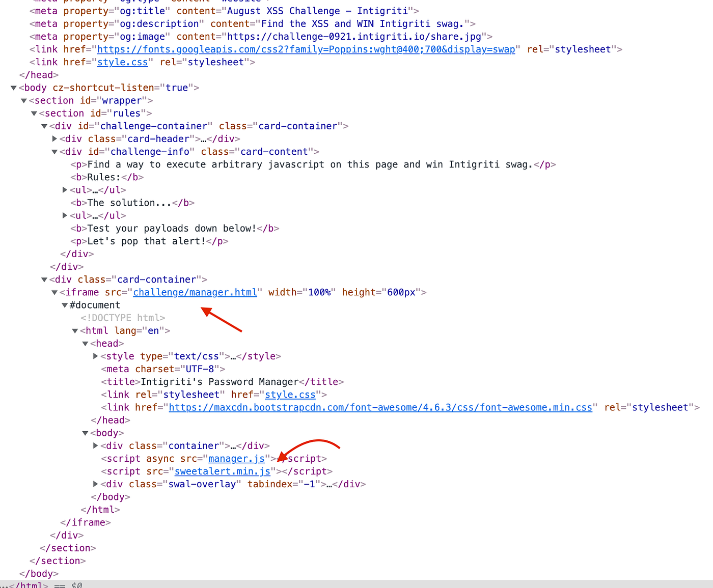Select the last closing section tag
Image resolution: width=713 pixels, height=588 pixels.
click(58, 561)
